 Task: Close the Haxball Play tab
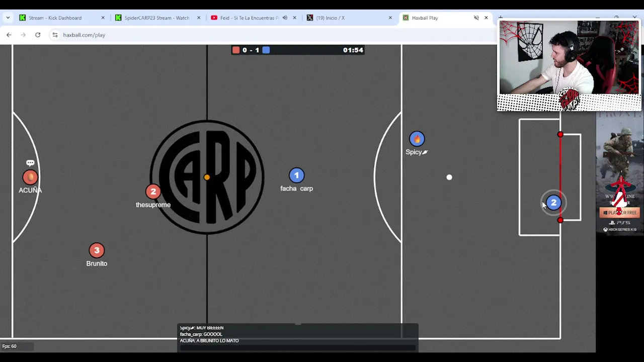(486, 18)
